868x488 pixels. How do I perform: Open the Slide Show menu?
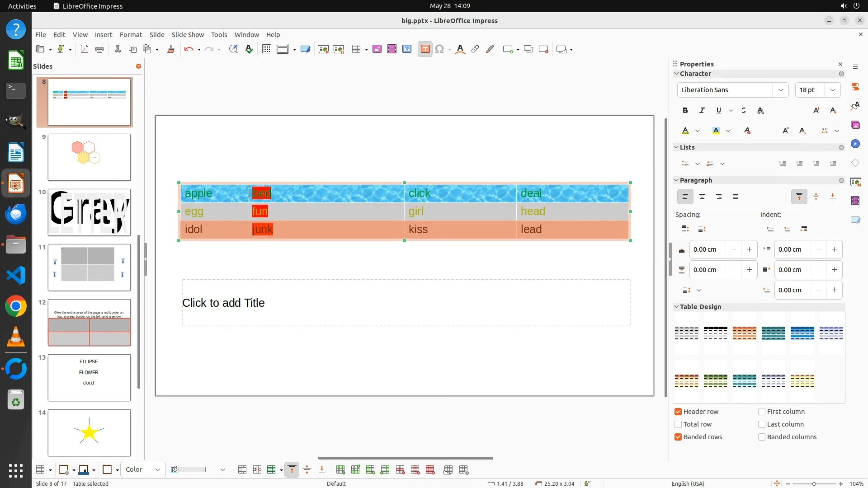tap(188, 34)
